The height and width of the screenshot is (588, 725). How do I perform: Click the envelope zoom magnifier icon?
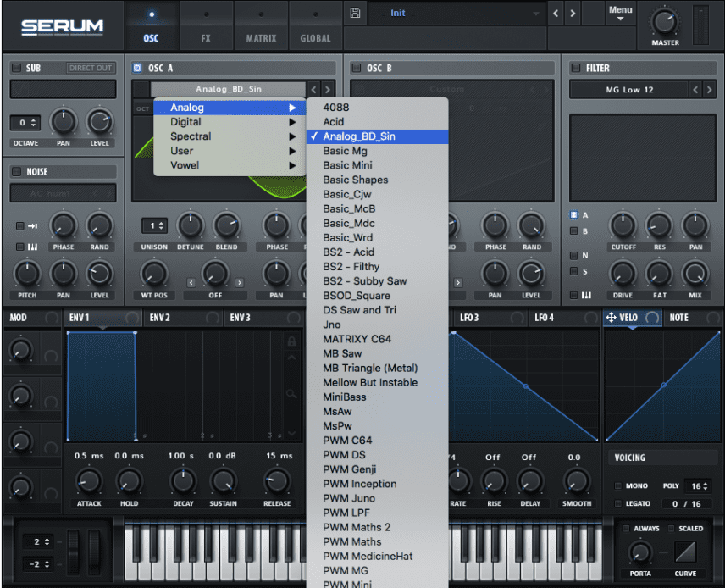pyautogui.click(x=291, y=394)
